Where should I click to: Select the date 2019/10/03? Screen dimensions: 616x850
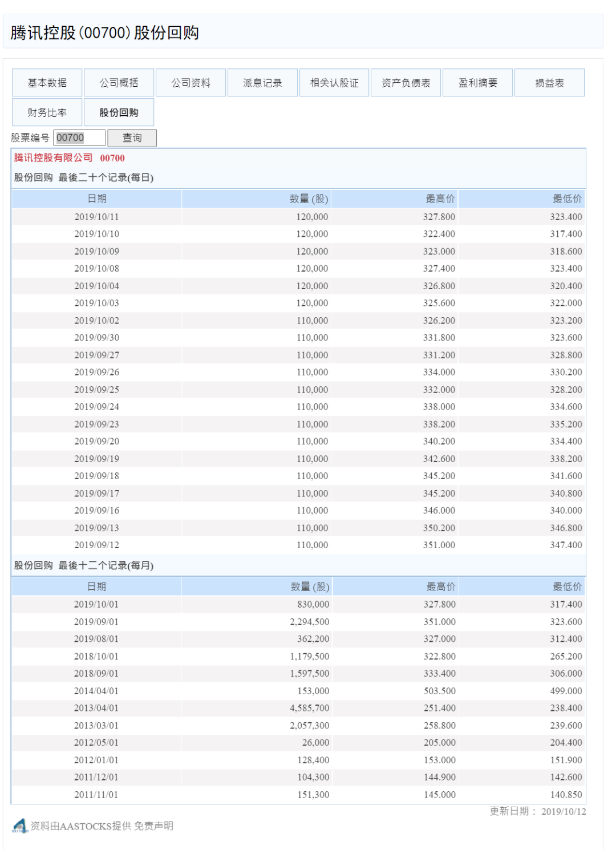click(x=97, y=303)
